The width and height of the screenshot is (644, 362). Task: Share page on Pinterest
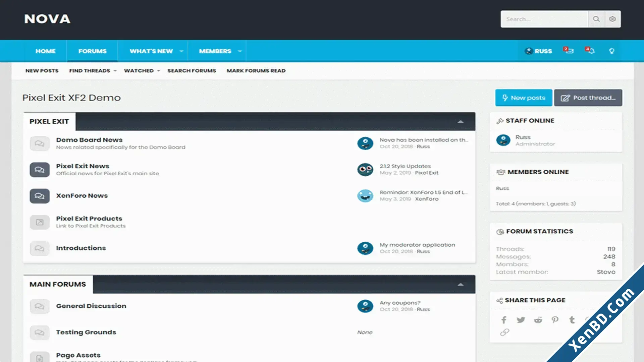point(555,320)
